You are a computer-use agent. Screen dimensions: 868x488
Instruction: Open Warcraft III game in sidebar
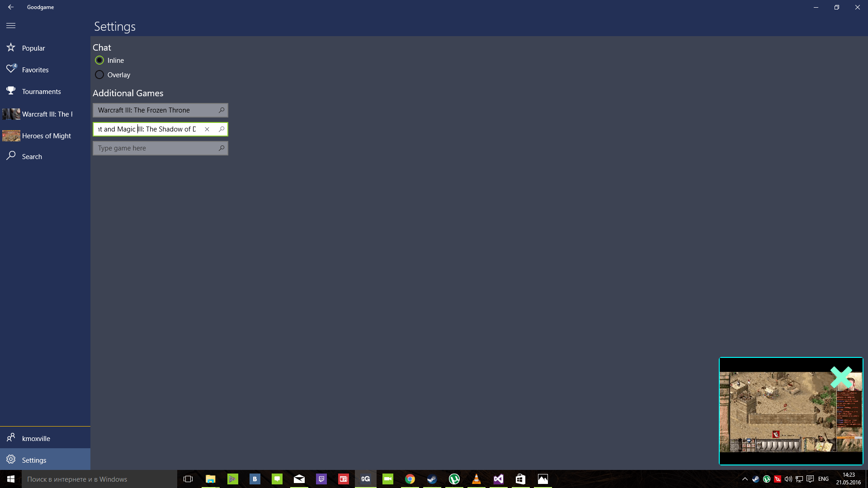pyautogui.click(x=45, y=114)
